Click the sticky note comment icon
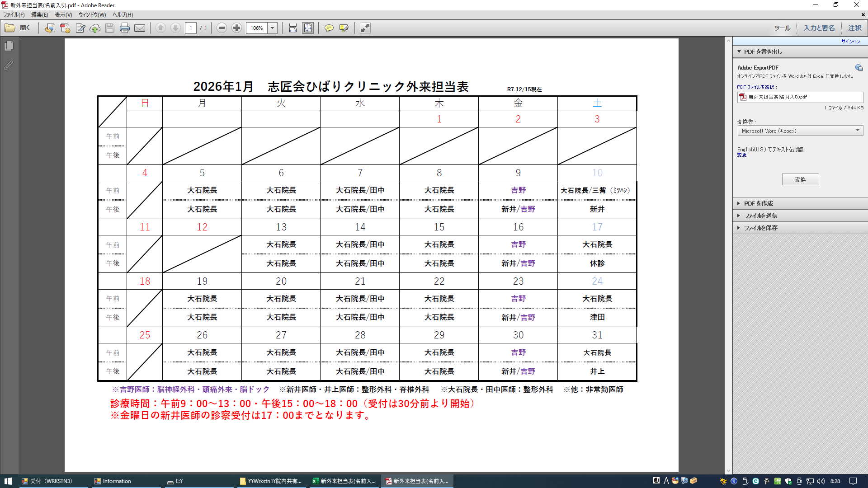868x488 pixels. (329, 28)
